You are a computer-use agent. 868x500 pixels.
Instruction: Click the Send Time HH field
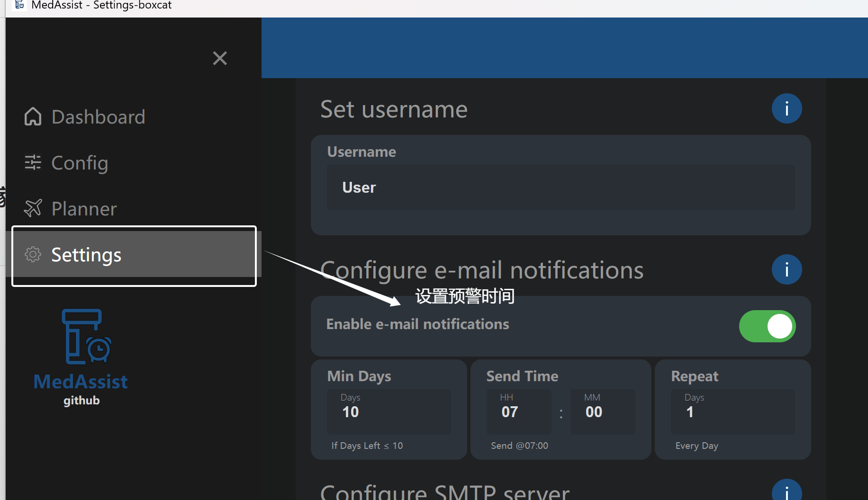[x=519, y=411]
